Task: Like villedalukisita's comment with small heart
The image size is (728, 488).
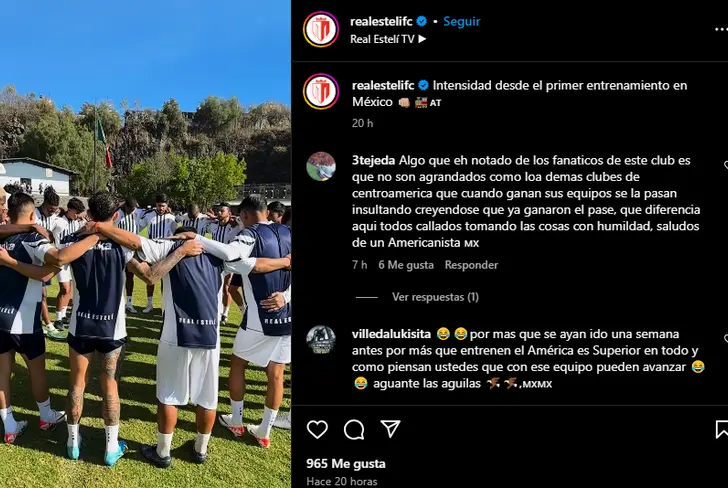Action: click(x=725, y=339)
